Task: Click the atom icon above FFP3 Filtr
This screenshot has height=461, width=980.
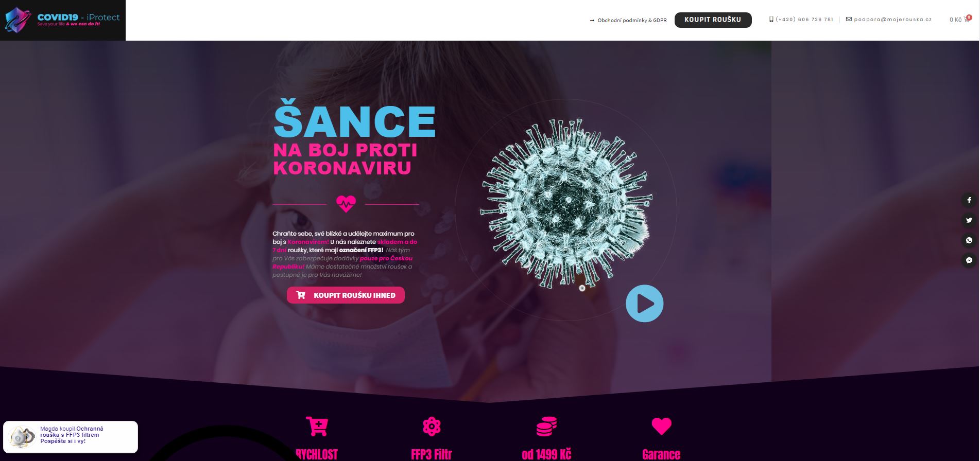Action: click(432, 426)
